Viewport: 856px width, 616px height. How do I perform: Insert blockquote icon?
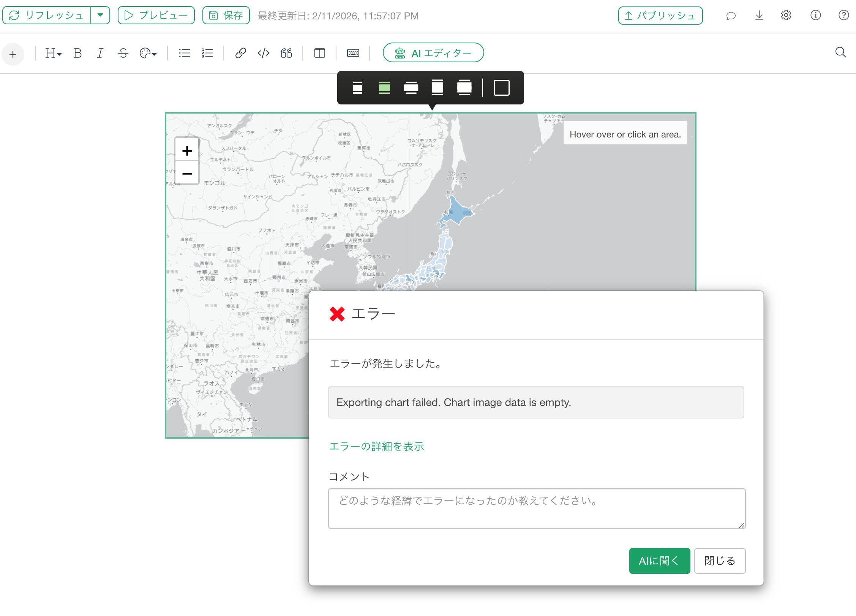(x=286, y=53)
